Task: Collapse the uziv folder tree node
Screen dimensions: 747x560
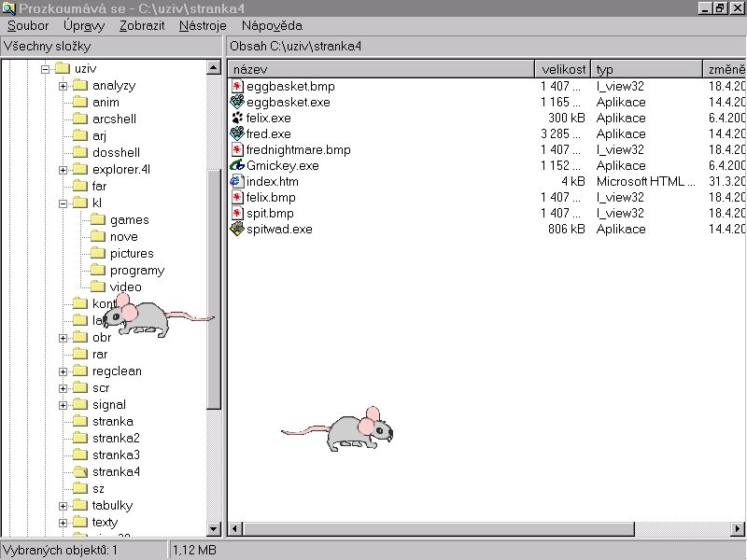Action: coord(45,69)
